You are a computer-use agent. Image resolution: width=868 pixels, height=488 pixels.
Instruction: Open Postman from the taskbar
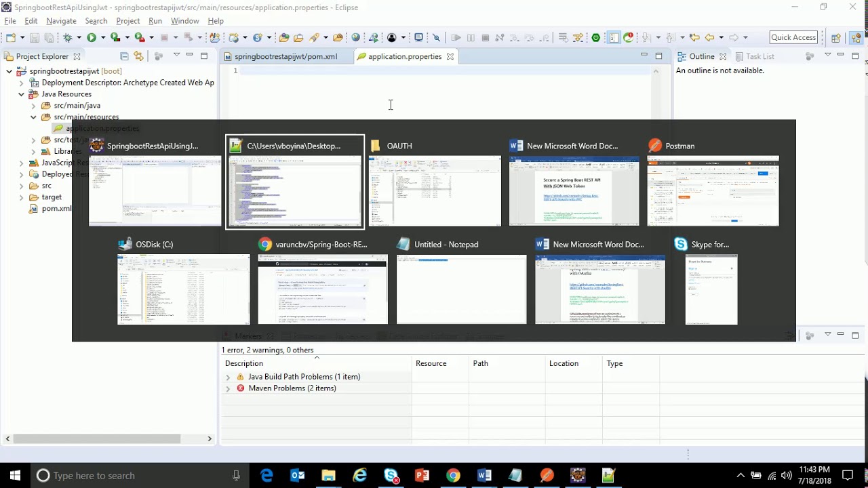coord(547,475)
